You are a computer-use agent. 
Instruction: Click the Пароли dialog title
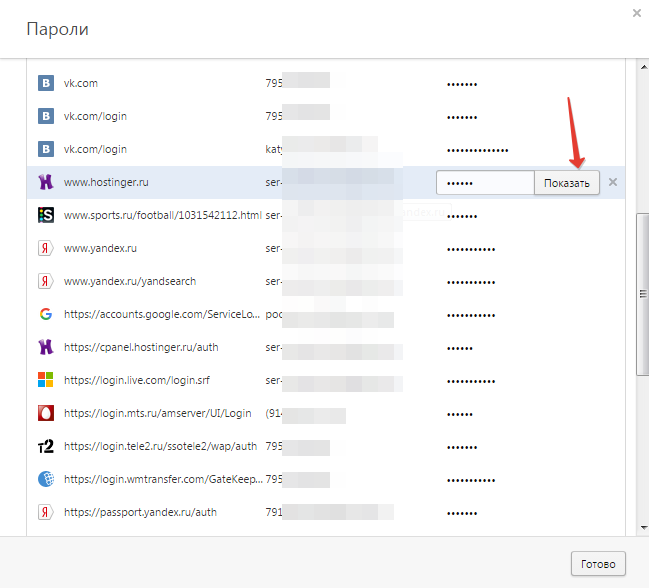[58, 29]
